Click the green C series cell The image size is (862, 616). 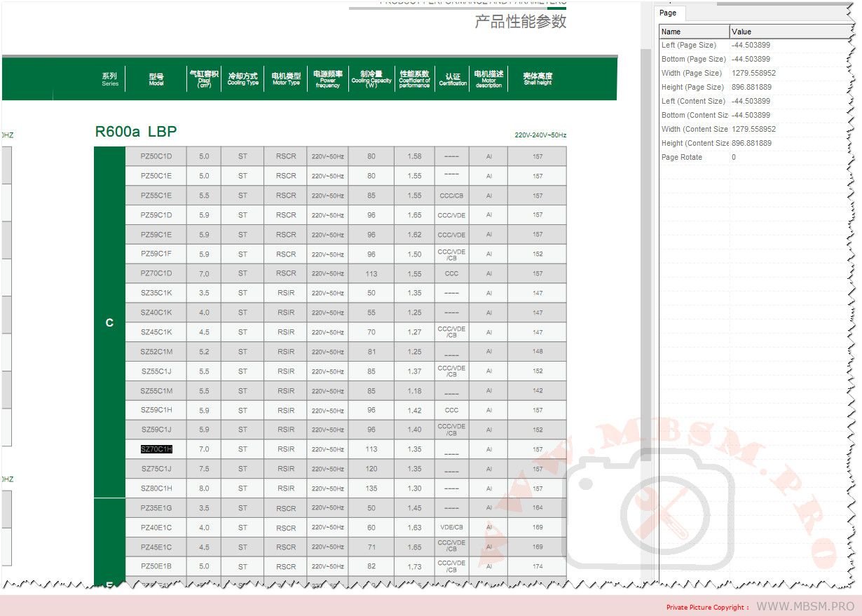pos(109,322)
